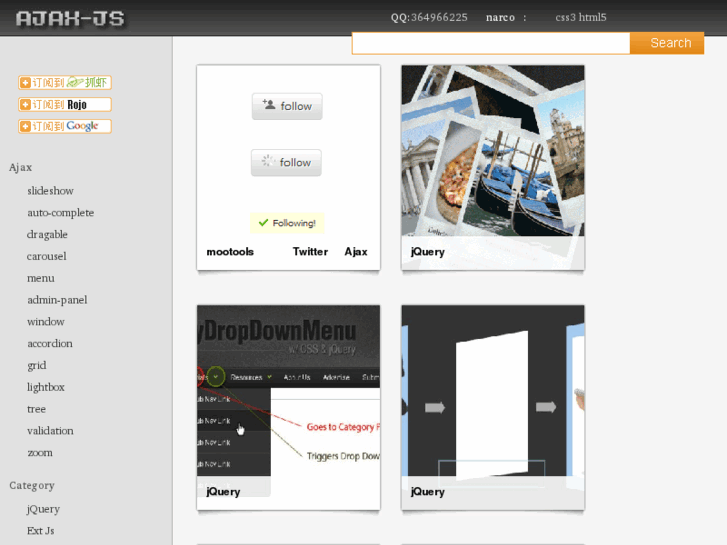Open the slideshow category
Screen dimensions: 727x545
click(50, 191)
